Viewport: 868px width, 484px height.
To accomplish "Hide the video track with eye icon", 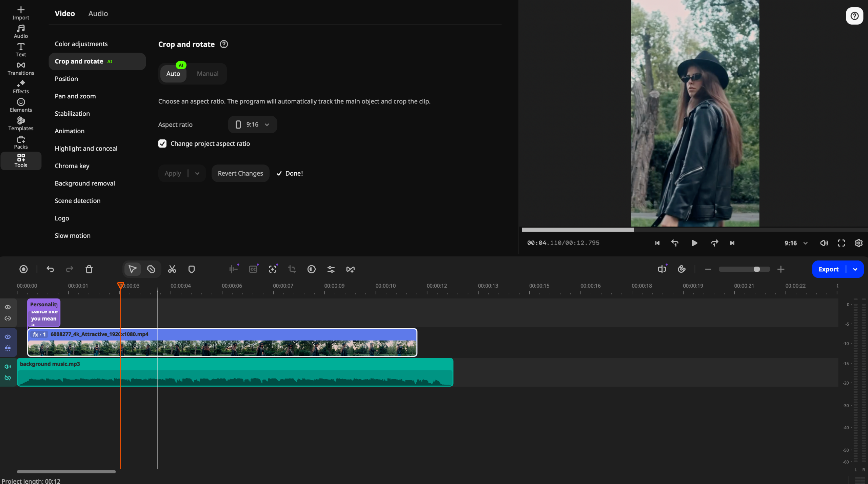I will coord(8,337).
